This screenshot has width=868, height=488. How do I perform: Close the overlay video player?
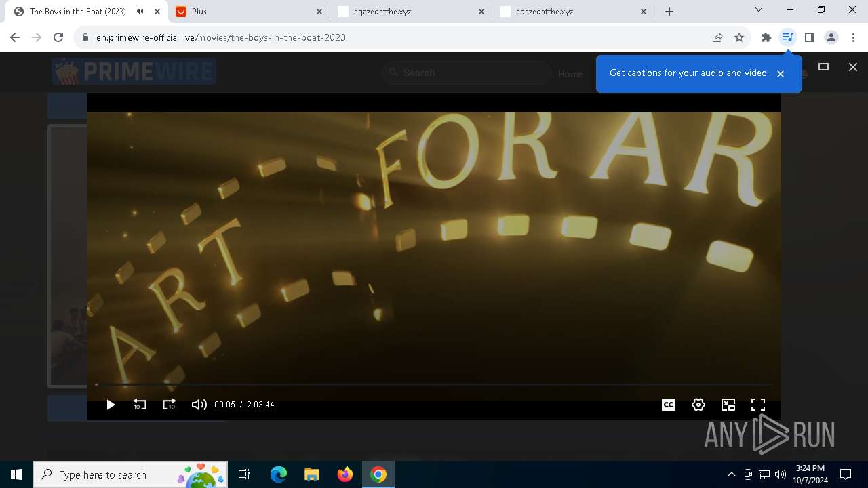[x=853, y=67]
